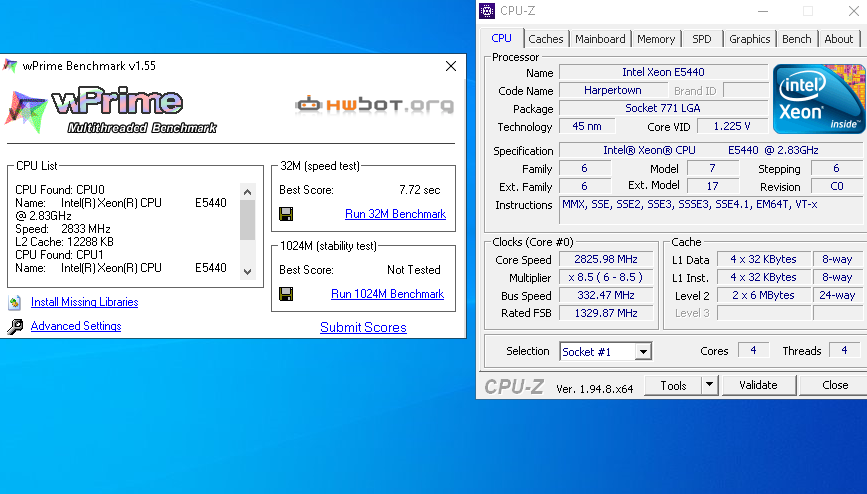Click the CPU List scrollbar up arrow
The image size is (867, 494).
coord(248,192)
